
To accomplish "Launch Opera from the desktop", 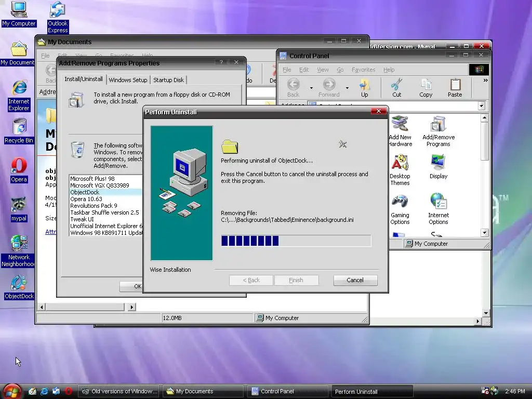I will 19,170.
